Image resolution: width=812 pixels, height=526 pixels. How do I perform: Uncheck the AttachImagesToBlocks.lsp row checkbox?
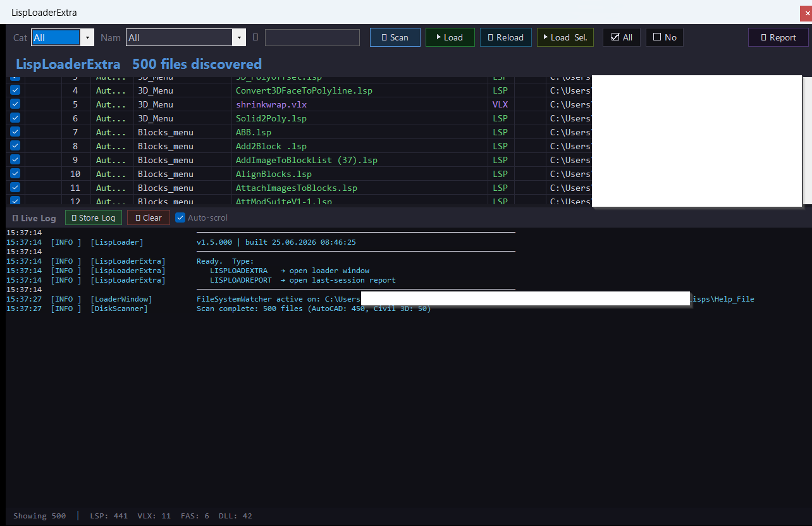15,188
